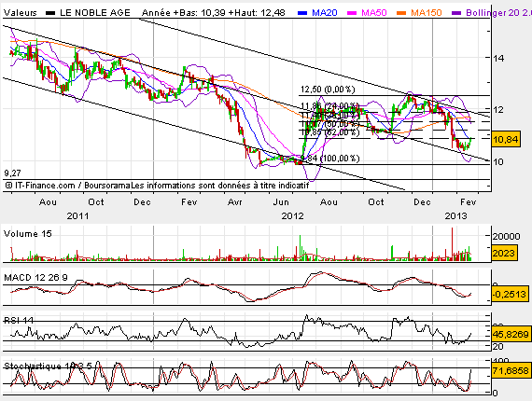
Task: Click the current price 10,84 yellow label
Action: [x=506, y=139]
